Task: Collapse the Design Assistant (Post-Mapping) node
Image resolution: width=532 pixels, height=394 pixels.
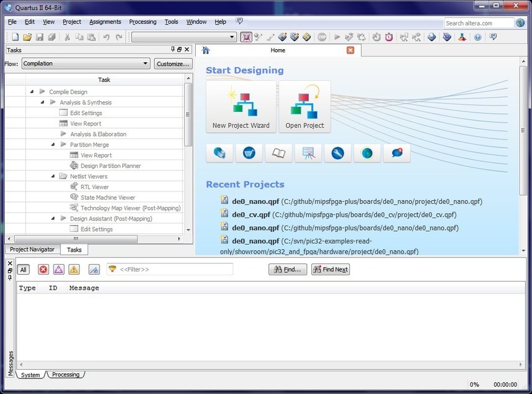Action: click(53, 219)
